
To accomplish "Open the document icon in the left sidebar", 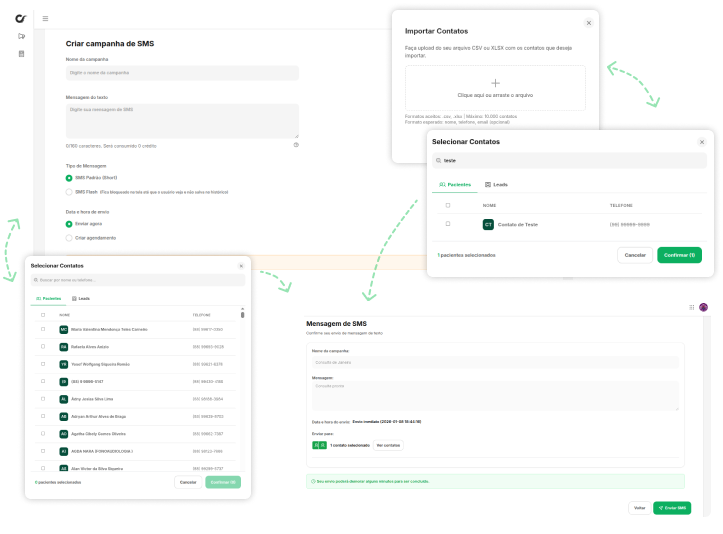I will pos(21,54).
